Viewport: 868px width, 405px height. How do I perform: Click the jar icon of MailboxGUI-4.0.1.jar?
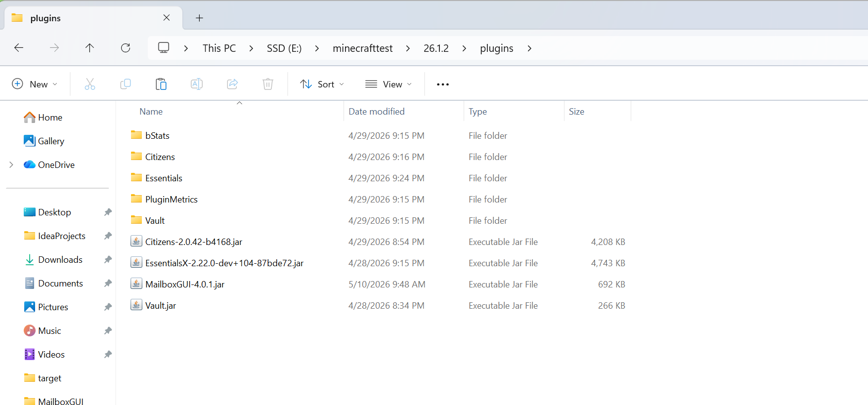[x=136, y=283]
